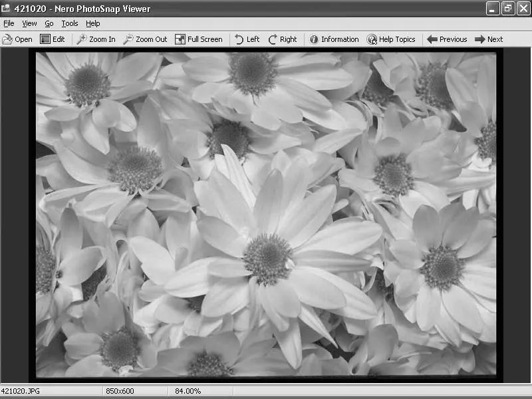Open Help Topics from the toolbar
The width and height of the screenshot is (532, 399).
click(x=390, y=39)
